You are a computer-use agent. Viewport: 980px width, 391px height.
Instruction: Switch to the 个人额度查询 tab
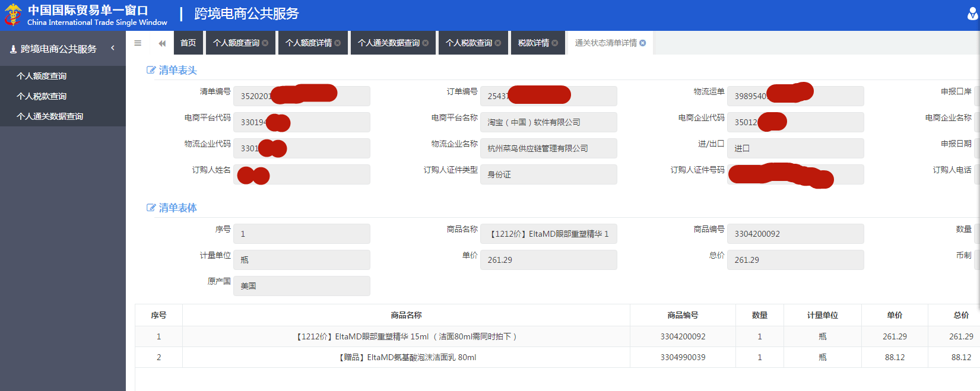pyautogui.click(x=236, y=43)
